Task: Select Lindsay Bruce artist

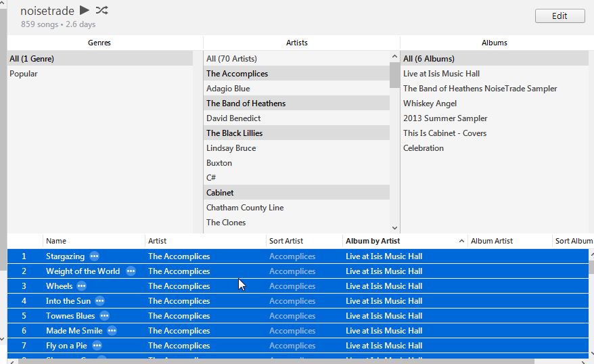Action: pos(296,147)
